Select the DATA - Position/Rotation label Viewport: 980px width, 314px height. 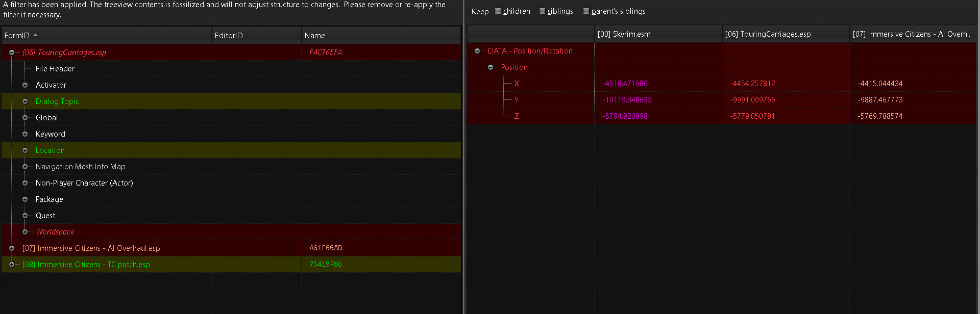[x=530, y=51]
